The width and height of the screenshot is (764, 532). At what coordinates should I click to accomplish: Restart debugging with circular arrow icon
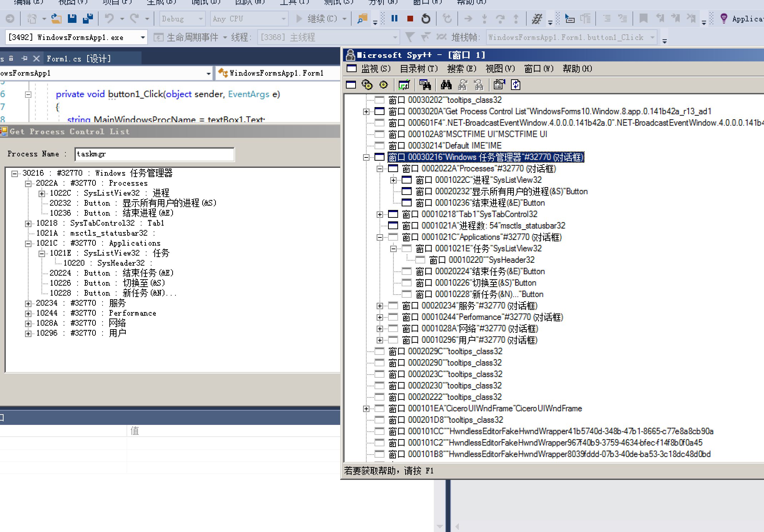[426, 19]
